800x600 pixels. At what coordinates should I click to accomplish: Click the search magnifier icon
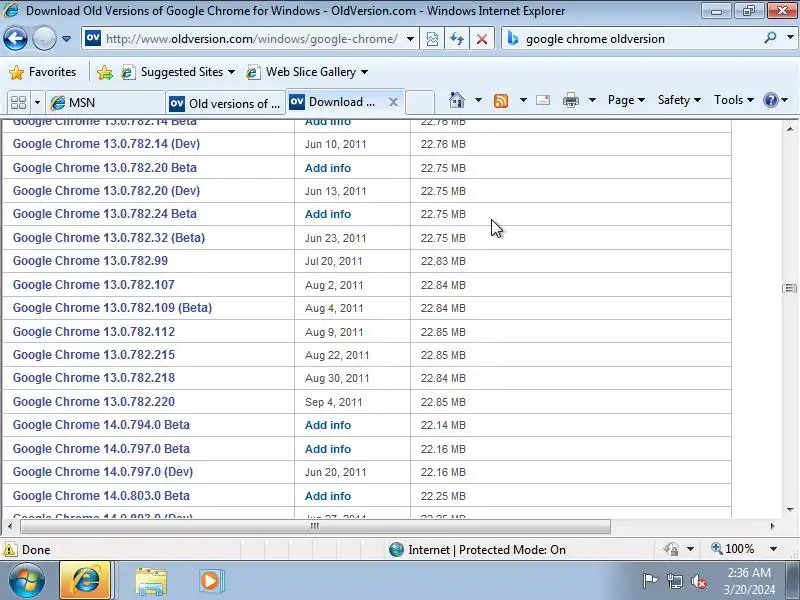click(770, 37)
